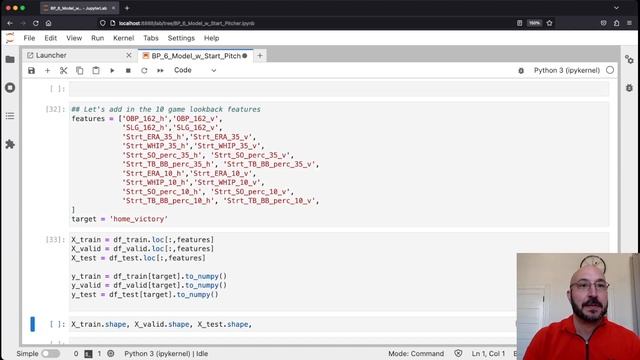The image size is (640, 360).
Task: Click the kernel status circle indicator
Action: pyautogui.click(x=610, y=70)
